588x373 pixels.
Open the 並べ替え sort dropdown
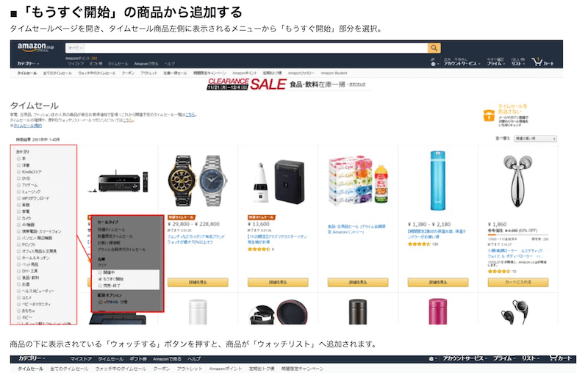(536, 139)
